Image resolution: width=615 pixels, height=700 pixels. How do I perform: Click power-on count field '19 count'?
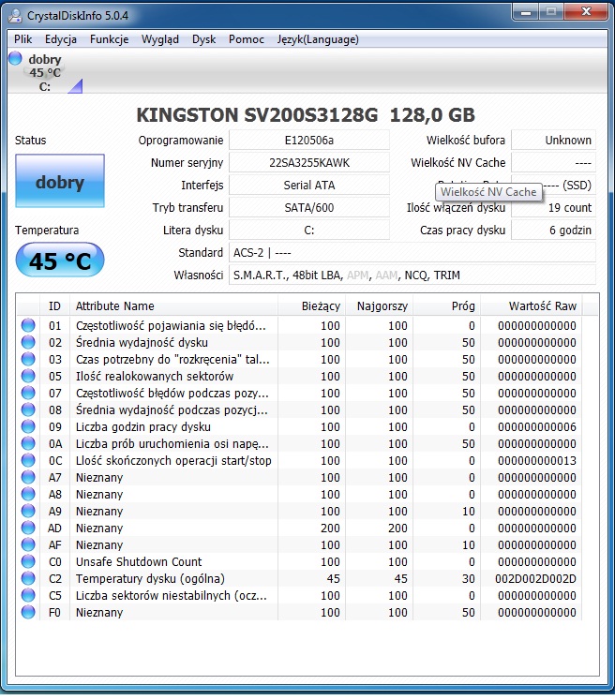(x=553, y=208)
